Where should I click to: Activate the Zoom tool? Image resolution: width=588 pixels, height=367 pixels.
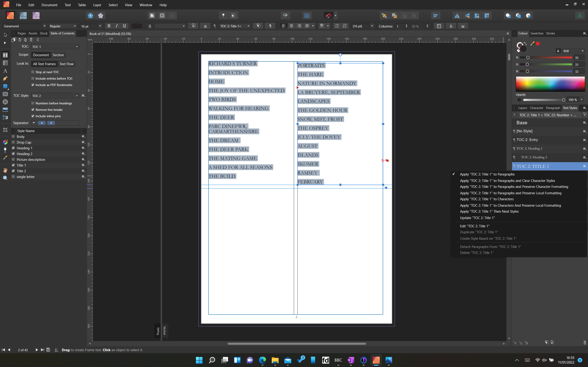(5, 178)
